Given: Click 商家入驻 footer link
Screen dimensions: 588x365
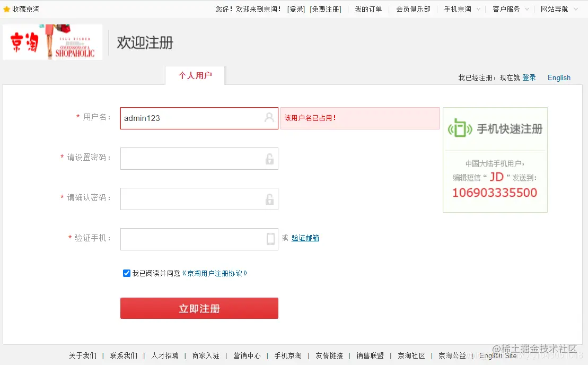Looking at the screenshot, I should tap(206, 355).
